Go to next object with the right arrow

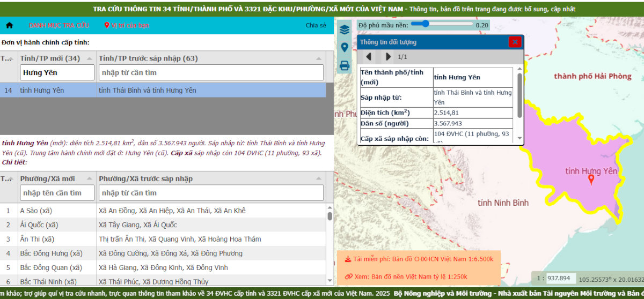388,57
